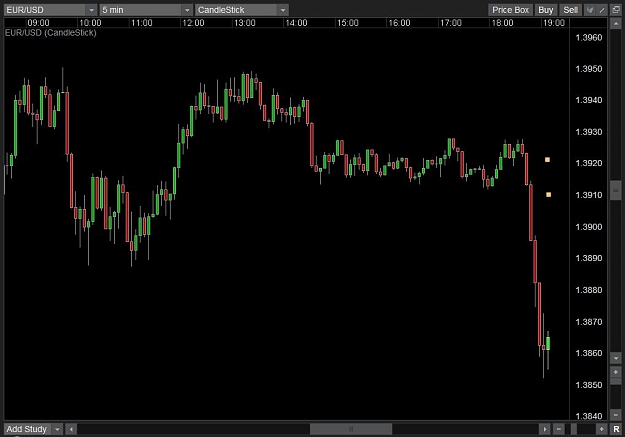
Task: Select the pointer/crosshair tool icon
Action: (590, 10)
